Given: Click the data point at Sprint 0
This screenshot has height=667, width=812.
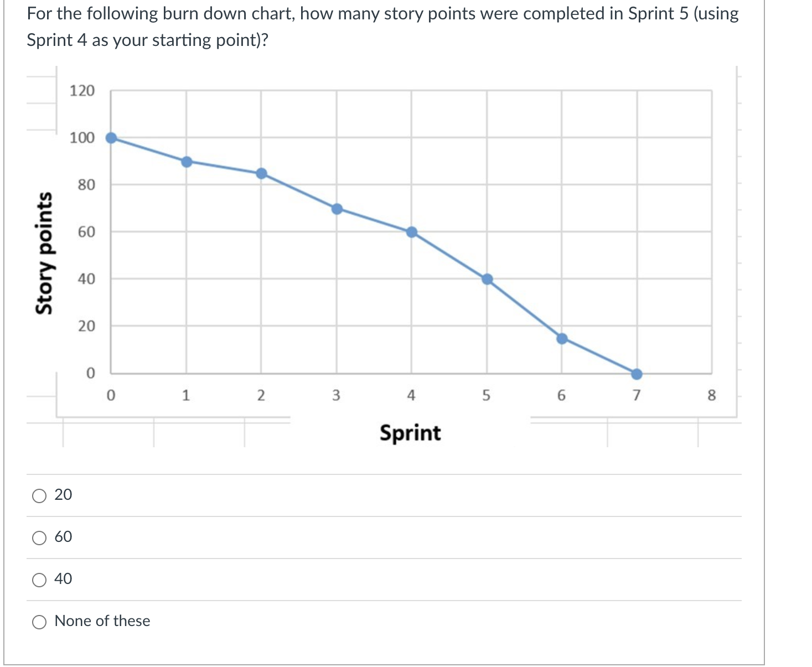Looking at the screenshot, I should (111, 137).
